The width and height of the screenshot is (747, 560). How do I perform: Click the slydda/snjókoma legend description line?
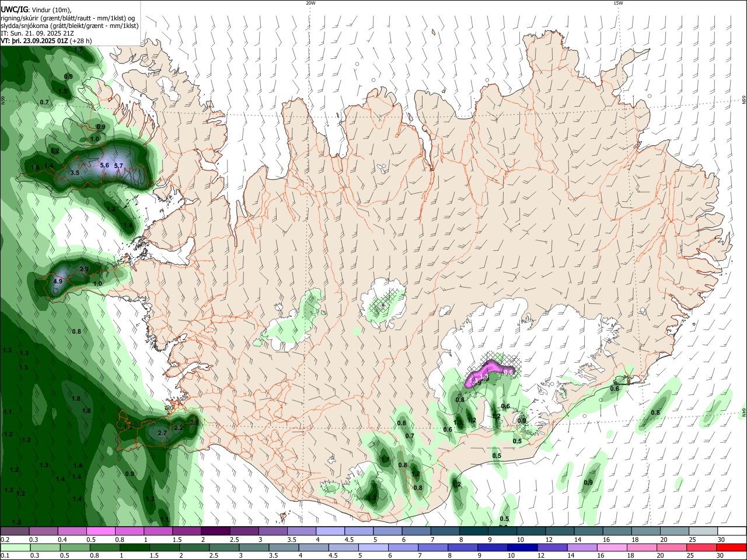click(x=69, y=26)
